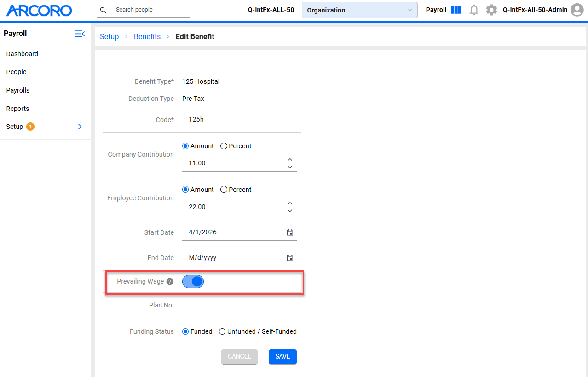Go to Dashboard in the sidebar
The width and height of the screenshot is (588, 377).
[x=22, y=54]
